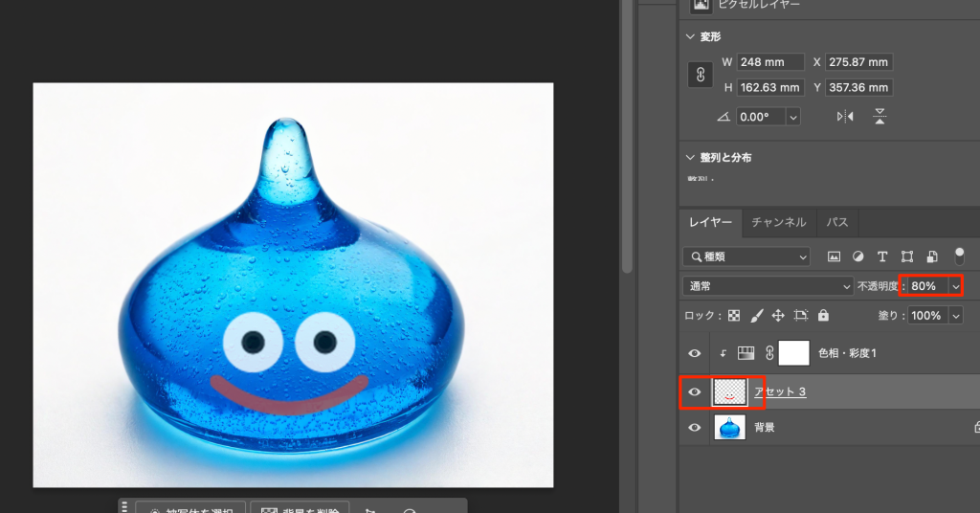Hide the アセット 3 layer
980x513 pixels.
click(695, 391)
